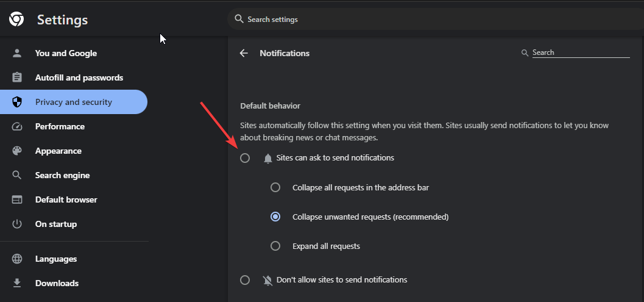Click the Performance speedometer icon
The height and width of the screenshot is (302, 644).
[17, 126]
